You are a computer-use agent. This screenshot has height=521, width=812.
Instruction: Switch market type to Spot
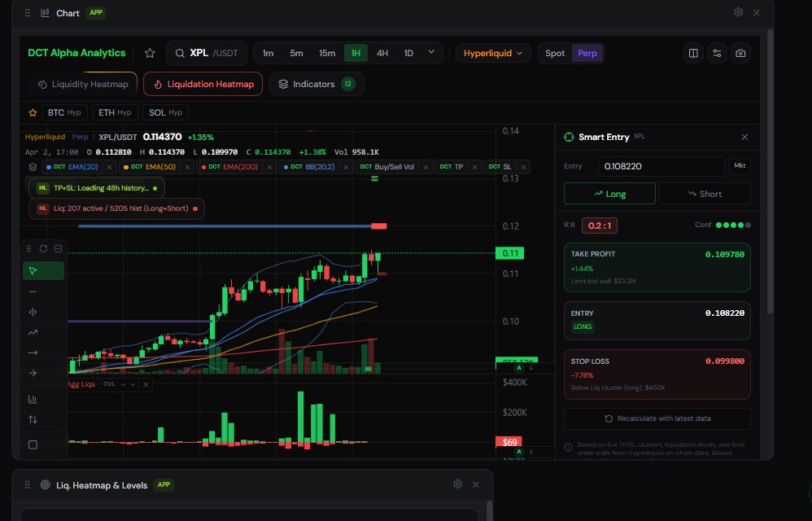(x=555, y=53)
